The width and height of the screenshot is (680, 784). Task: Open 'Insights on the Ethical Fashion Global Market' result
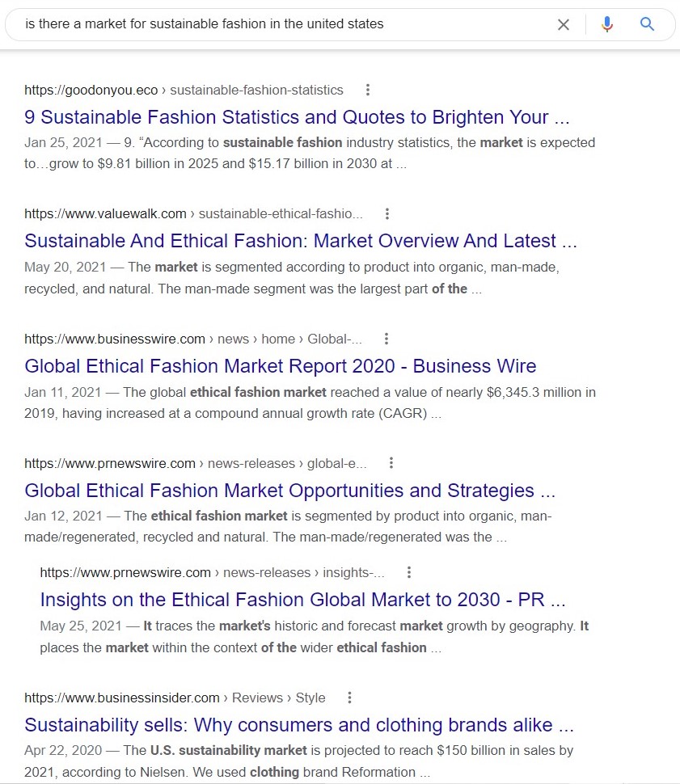click(x=302, y=600)
